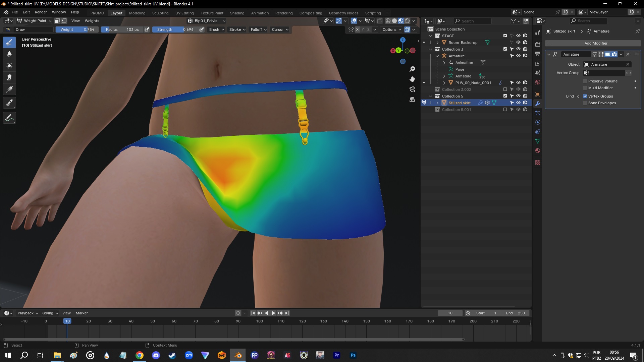Open the Falloff dropdown in the header
The width and height of the screenshot is (644, 362).
(258, 29)
